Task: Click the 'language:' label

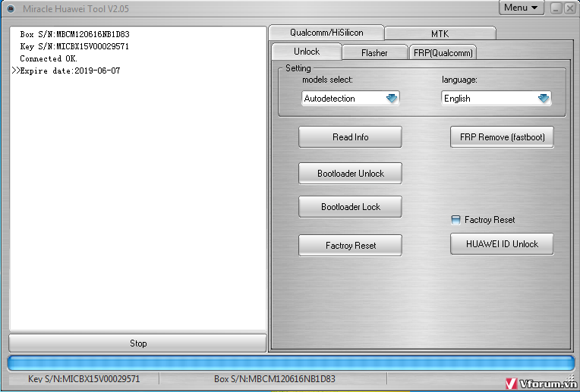Action: [x=459, y=80]
